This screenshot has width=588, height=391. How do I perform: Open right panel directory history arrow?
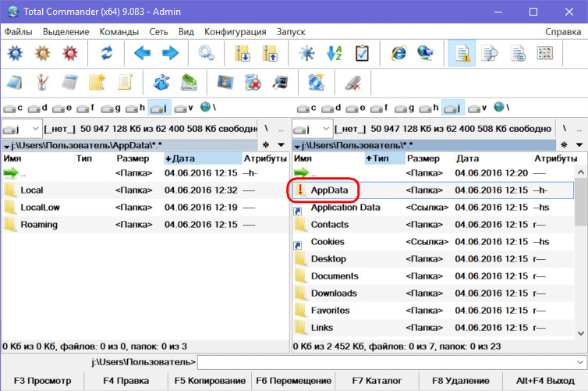[579, 145]
